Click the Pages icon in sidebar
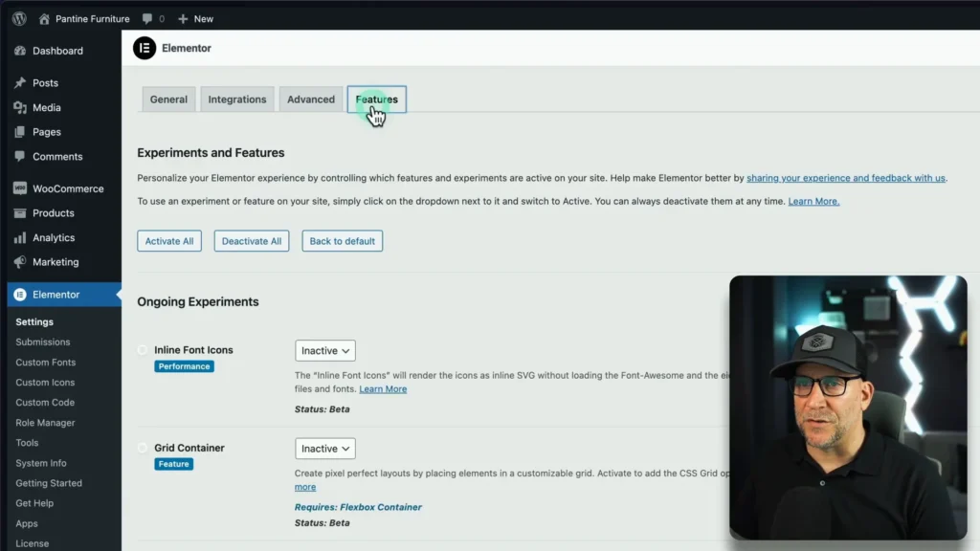Viewport: 980px width, 551px height. tap(20, 132)
